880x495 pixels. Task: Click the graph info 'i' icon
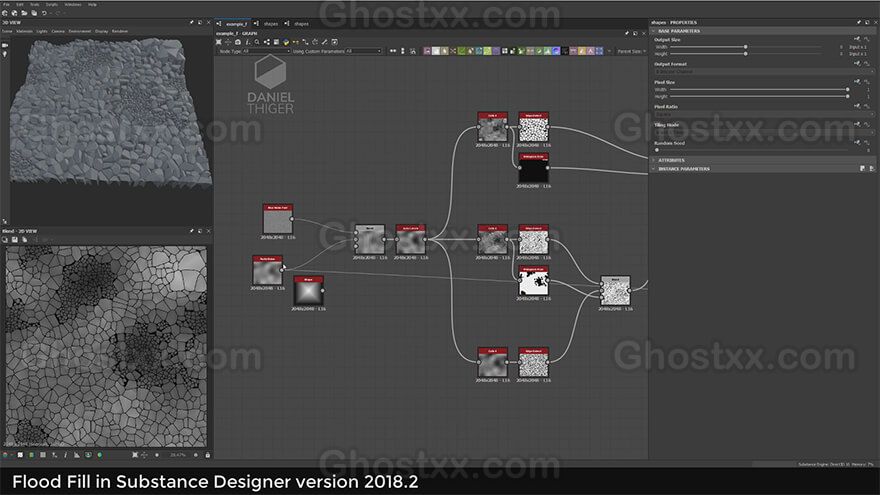coord(248,42)
